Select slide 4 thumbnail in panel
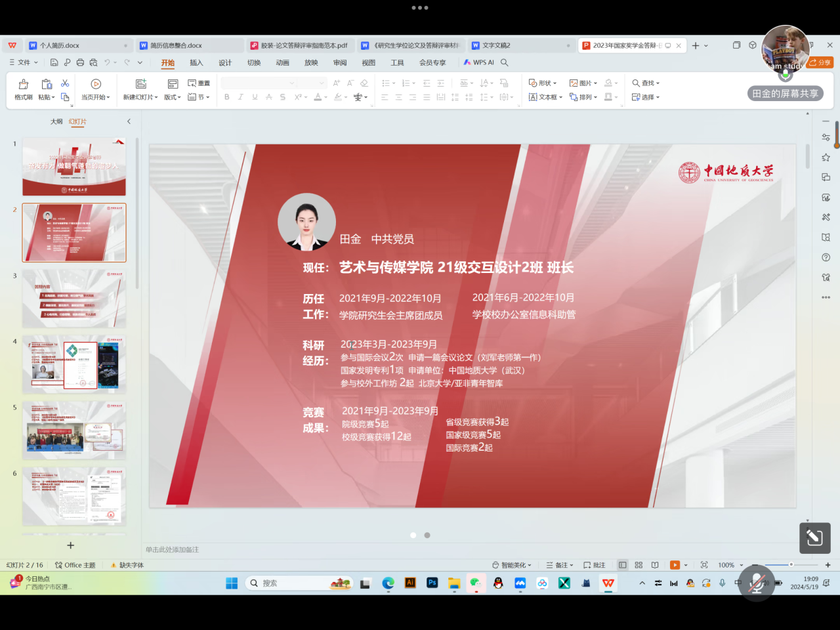The width and height of the screenshot is (840, 630). pyautogui.click(x=74, y=364)
